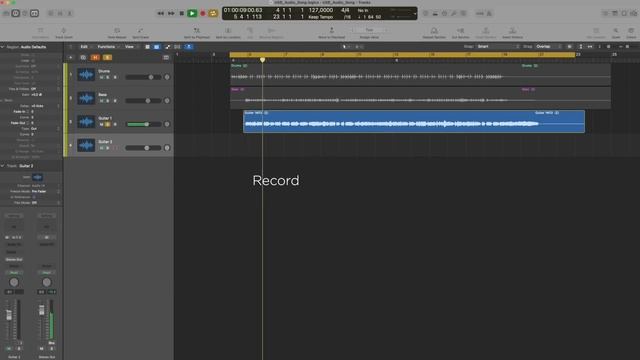Collapse the Region Audio Defaults inspector section
The height and width of the screenshot is (360, 640).
click(x=2, y=47)
